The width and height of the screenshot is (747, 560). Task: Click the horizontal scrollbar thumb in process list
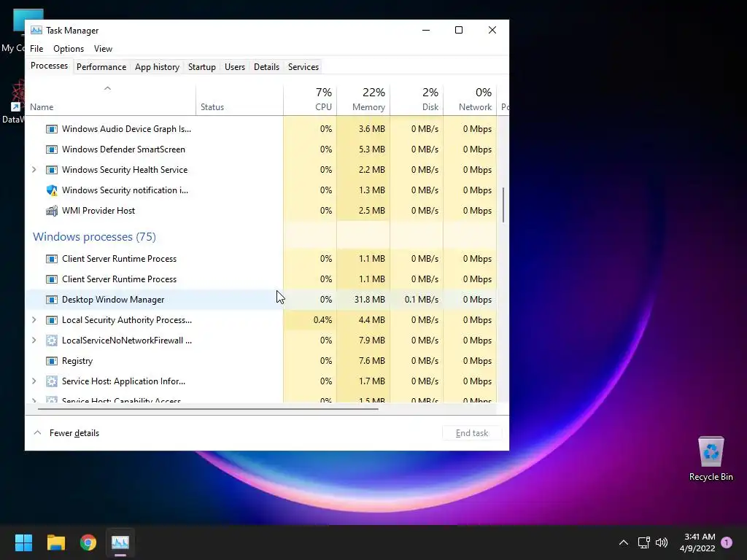click(208, 408)
